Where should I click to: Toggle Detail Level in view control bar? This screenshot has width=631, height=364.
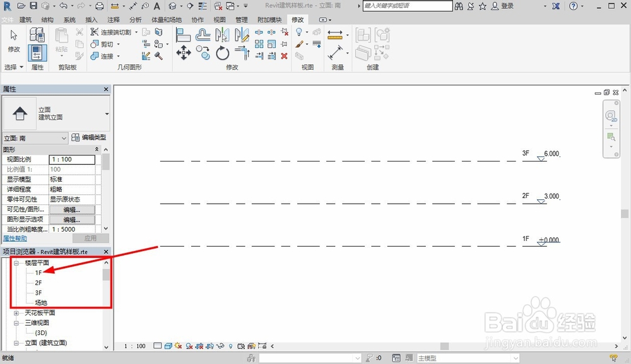tap(158, 346)
